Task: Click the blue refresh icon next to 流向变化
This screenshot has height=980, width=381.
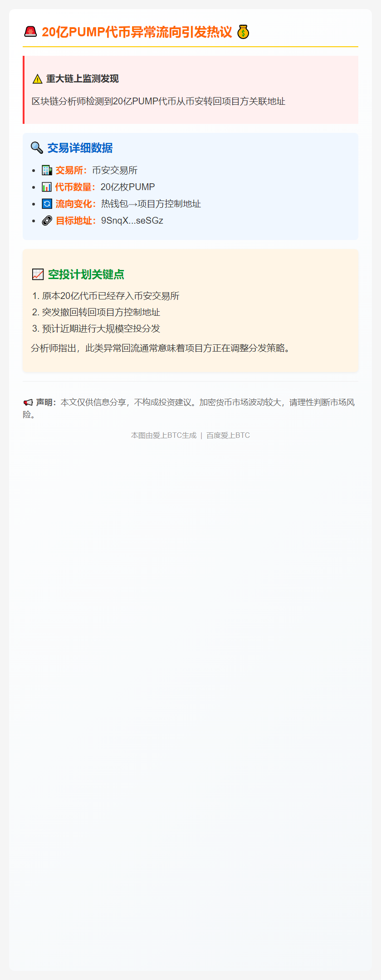Action: click(x=47, y=204)
